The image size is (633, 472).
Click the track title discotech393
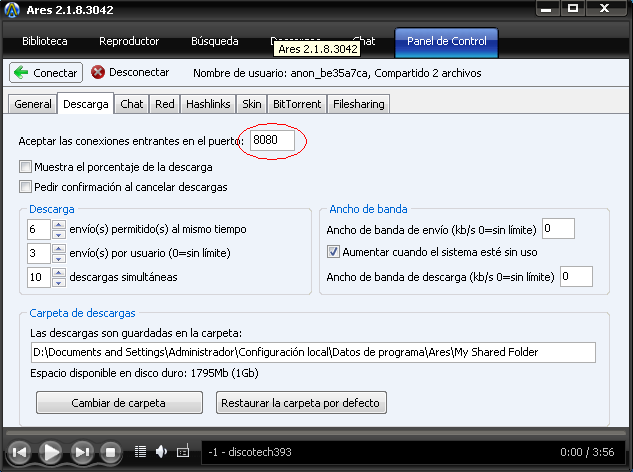coord(260,452)
